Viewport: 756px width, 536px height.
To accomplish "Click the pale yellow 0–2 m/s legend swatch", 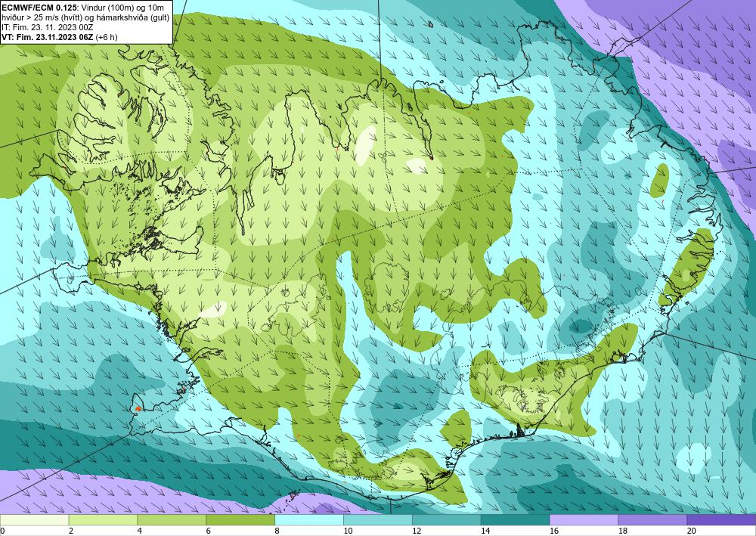I will tap(34, 520).
